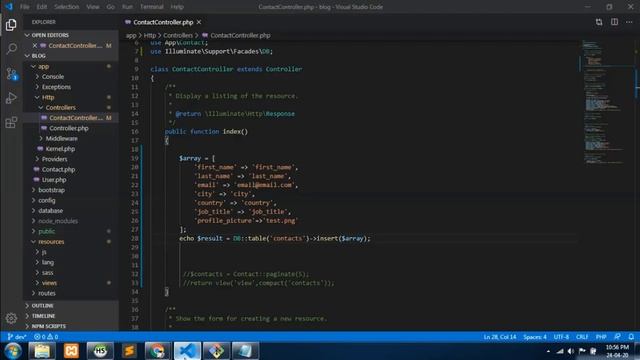Screen dimensions: 640x360
Task: Click the taskbar clock showing 10:56 PM
Action: pyautogui.click(x=617, y=351)
